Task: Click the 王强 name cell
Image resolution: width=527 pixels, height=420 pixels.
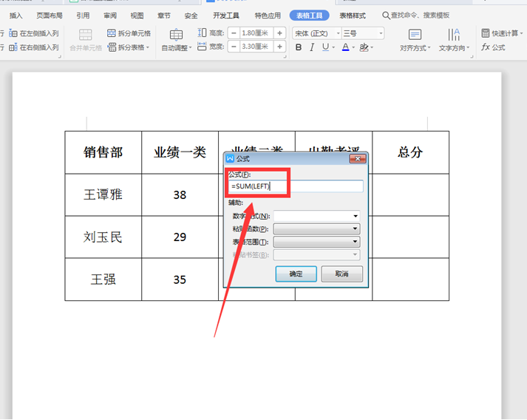Action: point(103,280)
